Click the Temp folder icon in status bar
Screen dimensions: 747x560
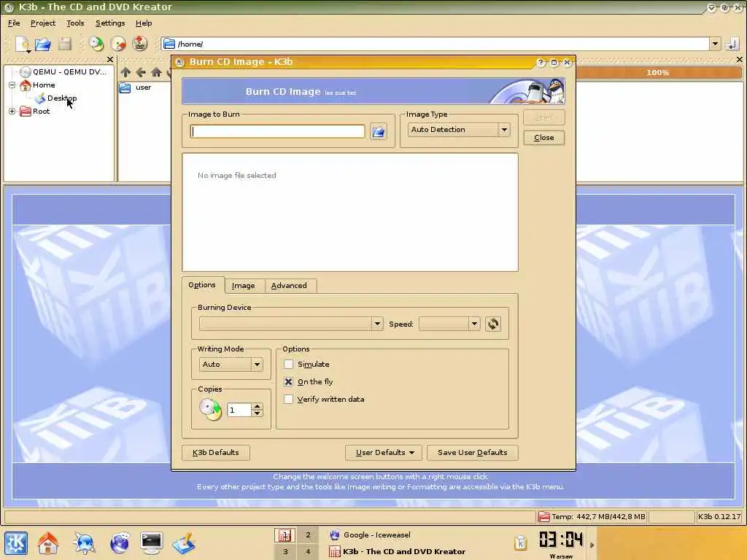pos(543,517)
